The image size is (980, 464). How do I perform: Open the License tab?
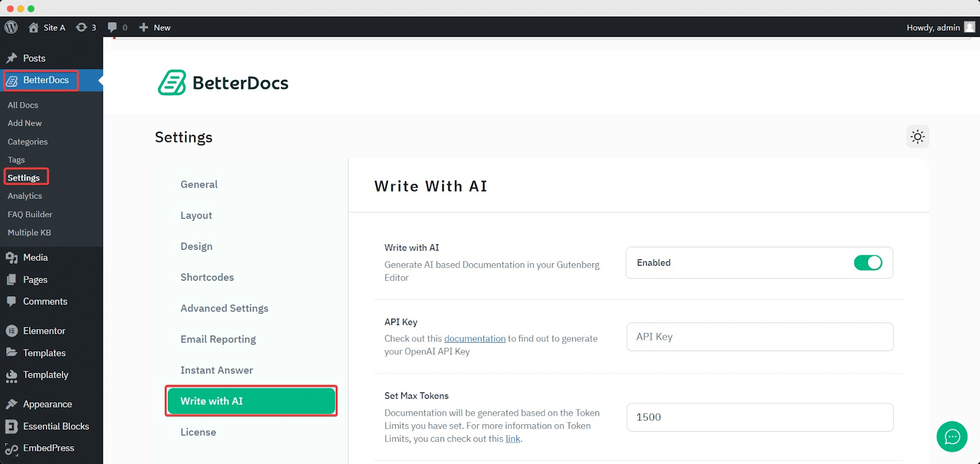coord(198,432)
